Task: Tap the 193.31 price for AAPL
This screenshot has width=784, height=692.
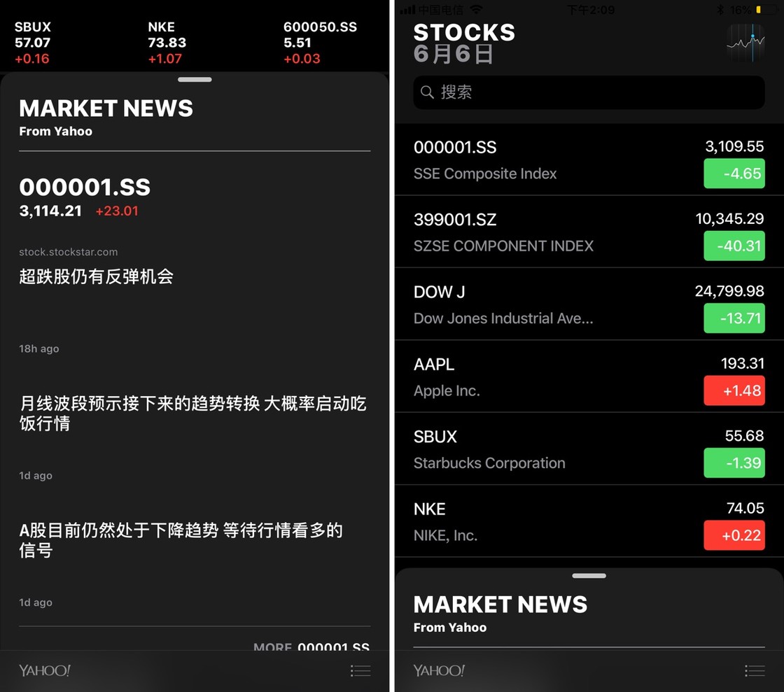Action: (743, 363)
